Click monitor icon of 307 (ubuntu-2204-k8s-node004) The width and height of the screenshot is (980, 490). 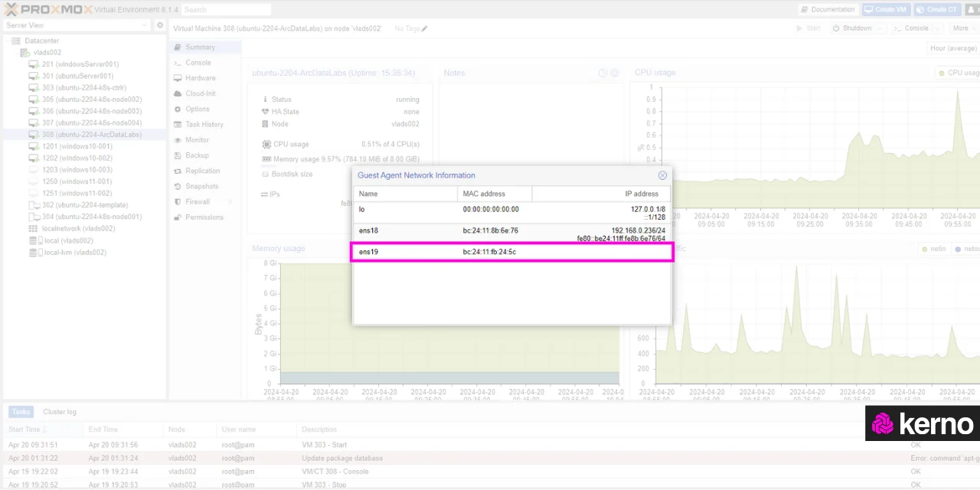(x=34, y=122)
